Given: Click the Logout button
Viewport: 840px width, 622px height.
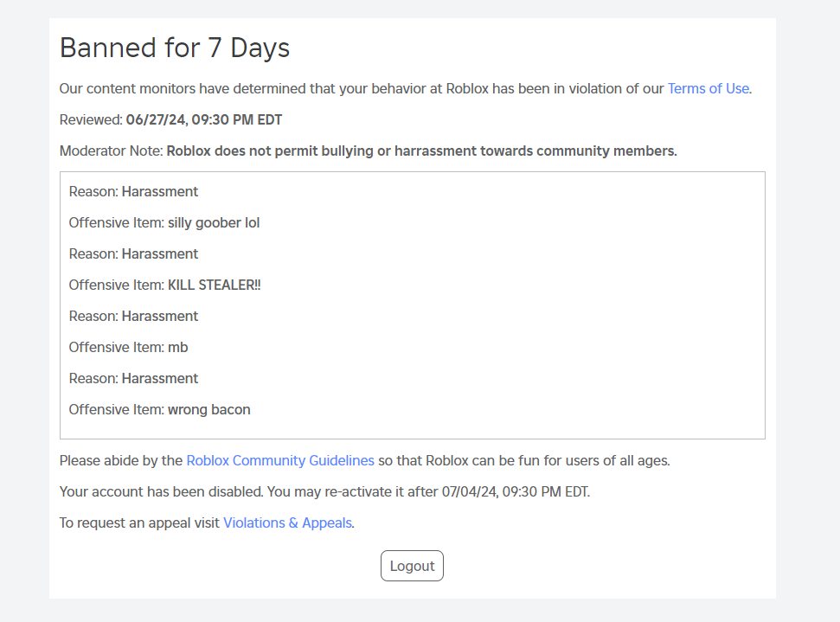Looking at the screenshot, I should (412, 565).
